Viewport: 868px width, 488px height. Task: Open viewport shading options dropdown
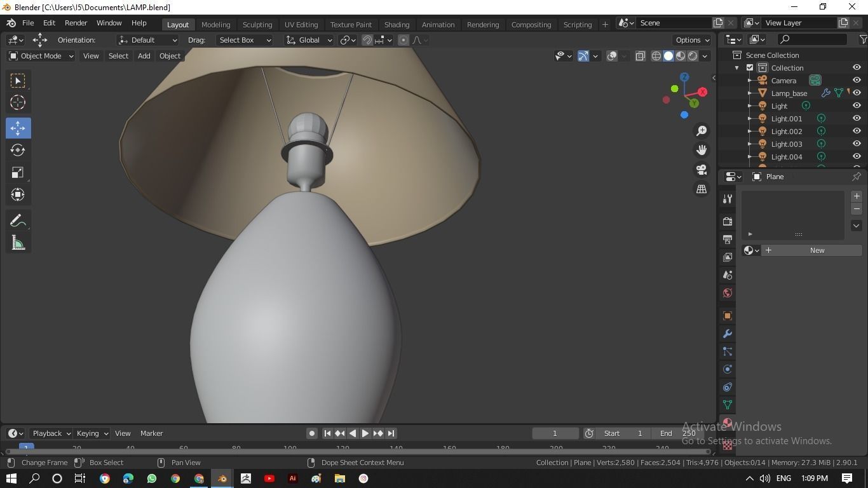pos(705,56)
